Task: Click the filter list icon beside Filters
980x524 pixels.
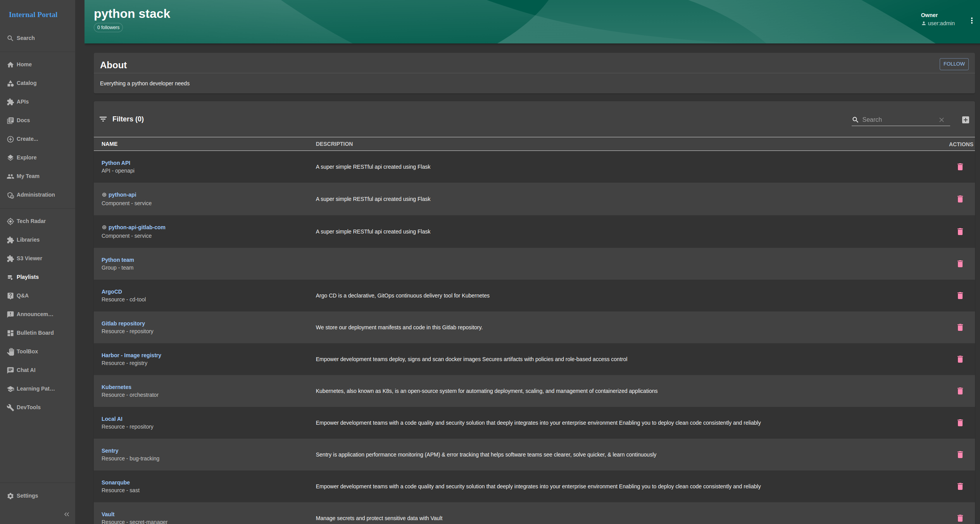Action: pos(103,119)
